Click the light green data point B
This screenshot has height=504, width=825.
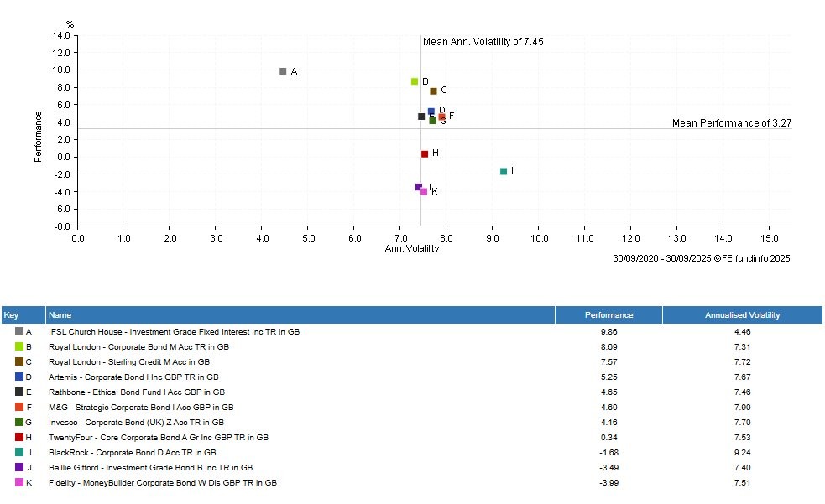415,81
